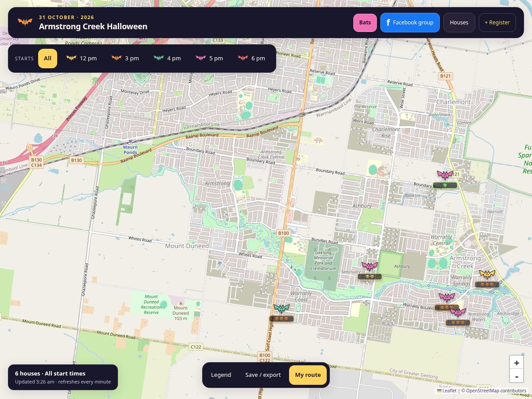The width and height of the screenshot is (532, 399).
Task: Filter houses starting at 5 pm
Action: coord(209,59)
